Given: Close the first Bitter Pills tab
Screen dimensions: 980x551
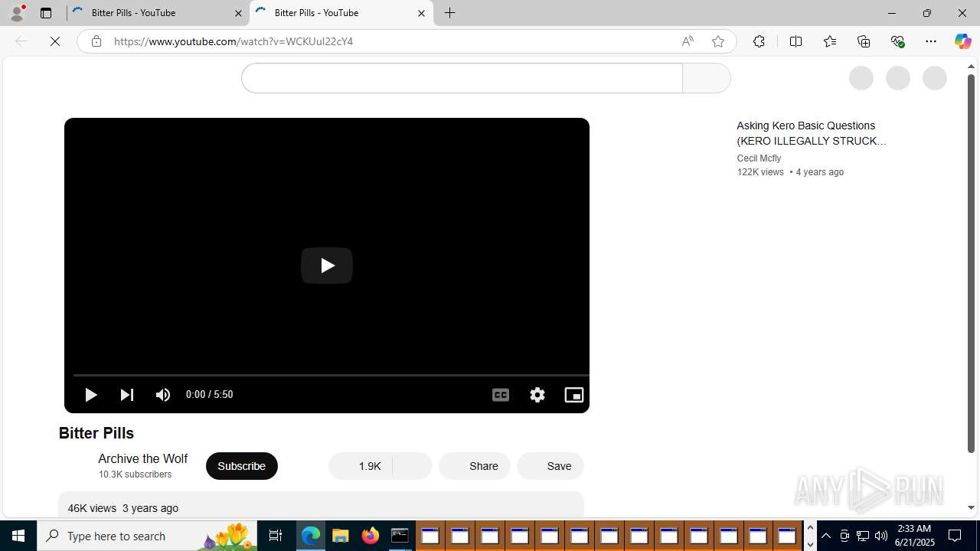Looking at the screenshot, I should click(238, 13).
